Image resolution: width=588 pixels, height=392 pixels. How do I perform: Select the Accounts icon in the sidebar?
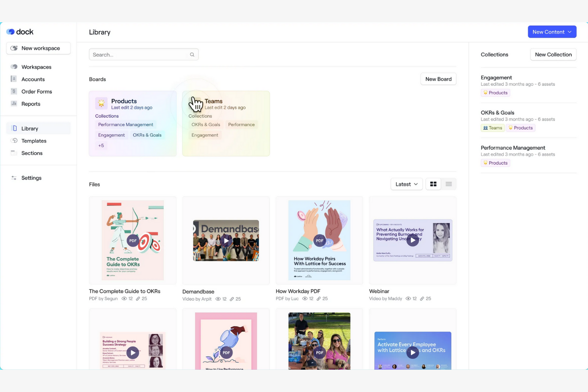14,79
